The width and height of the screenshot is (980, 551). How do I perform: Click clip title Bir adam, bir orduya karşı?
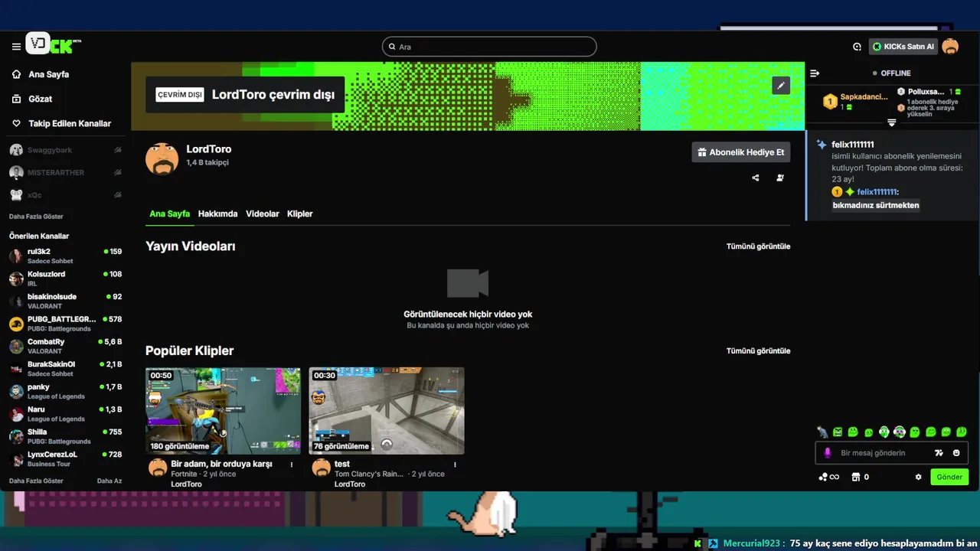coord(221,464)
